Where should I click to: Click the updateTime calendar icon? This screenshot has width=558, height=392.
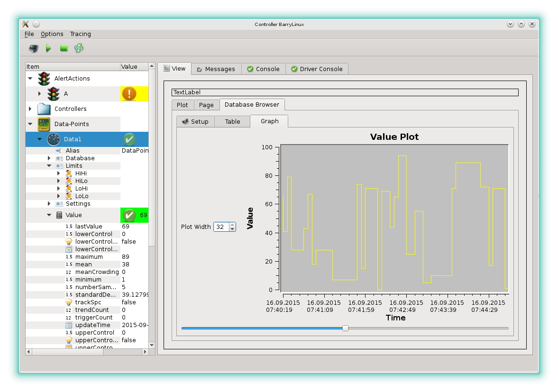69,325
